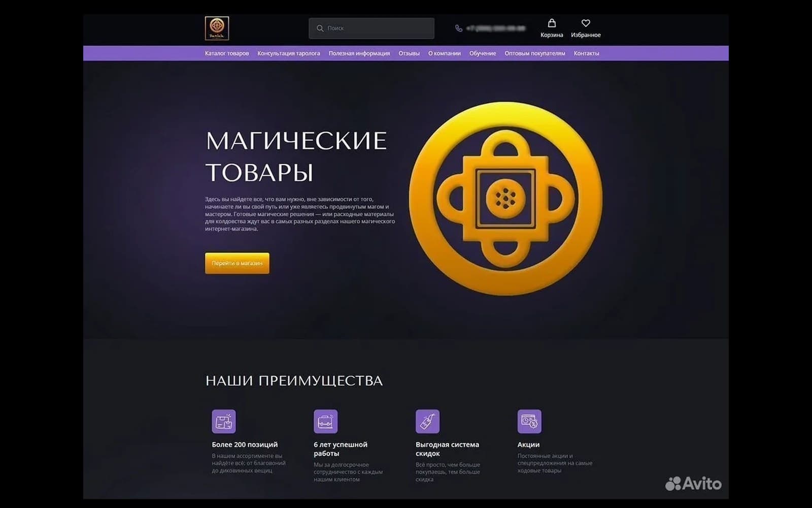Open Консультация таролога menu item
Image resolution: width=812 pixels, height=508 pixels.
click(x=289, y=53)
